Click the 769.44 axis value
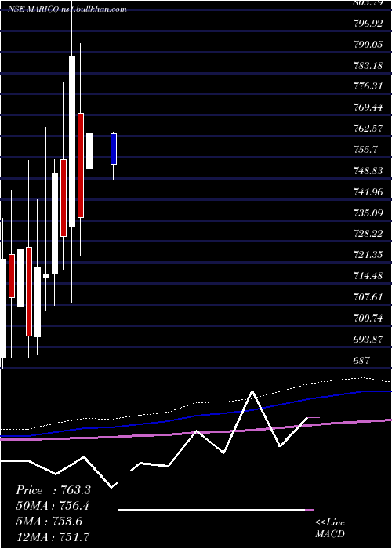Screen dimensions: 392x549 pos(368,107)
